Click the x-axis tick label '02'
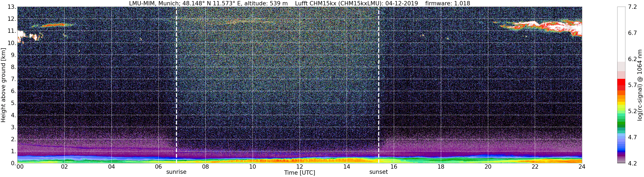The width and height of the screenshot is (644, 177). click(64, 167)
